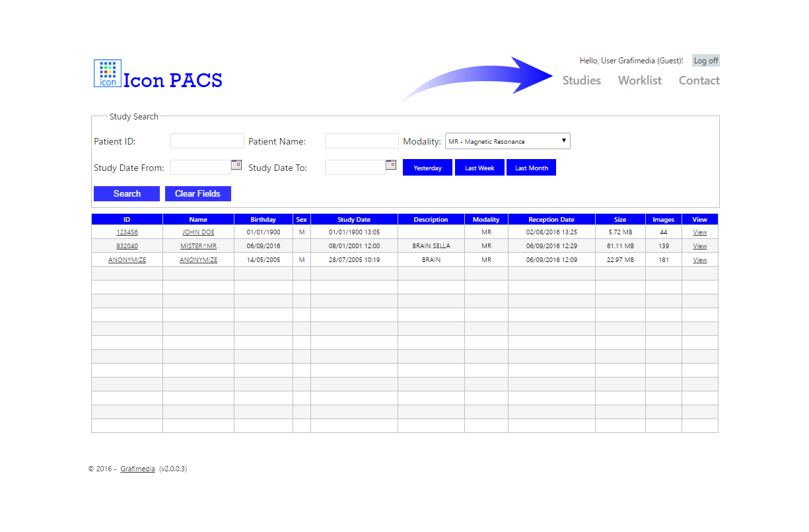809x532 pixels.
Task: View the ANONYMIZE brain study
Action: click(699, 260)
